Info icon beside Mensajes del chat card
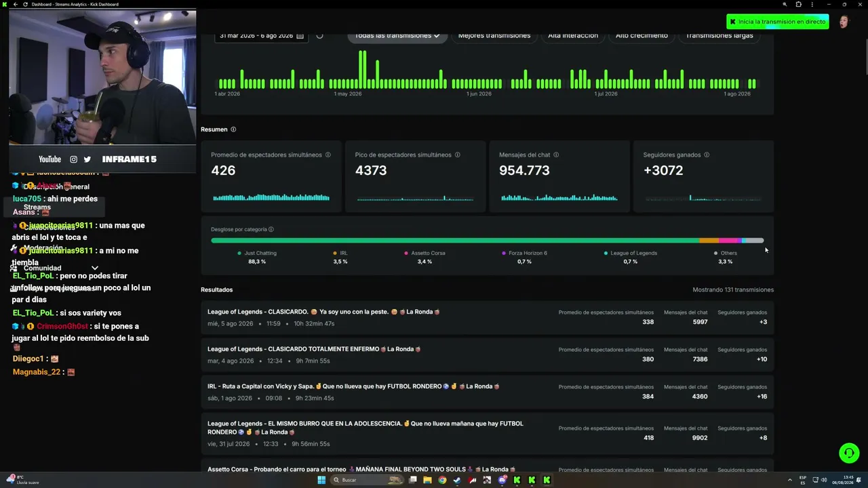The width and height of the screenshot is (868, 488). click(x=556, y=155)
